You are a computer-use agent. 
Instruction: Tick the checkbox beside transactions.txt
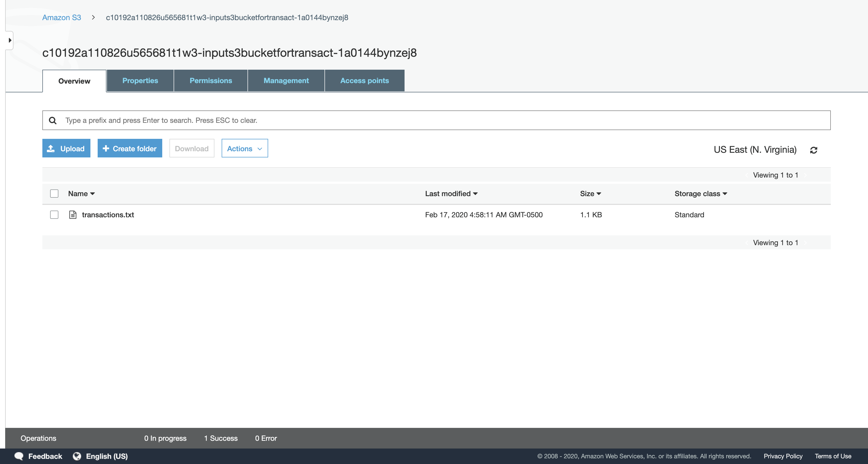(x=54, y=215)
